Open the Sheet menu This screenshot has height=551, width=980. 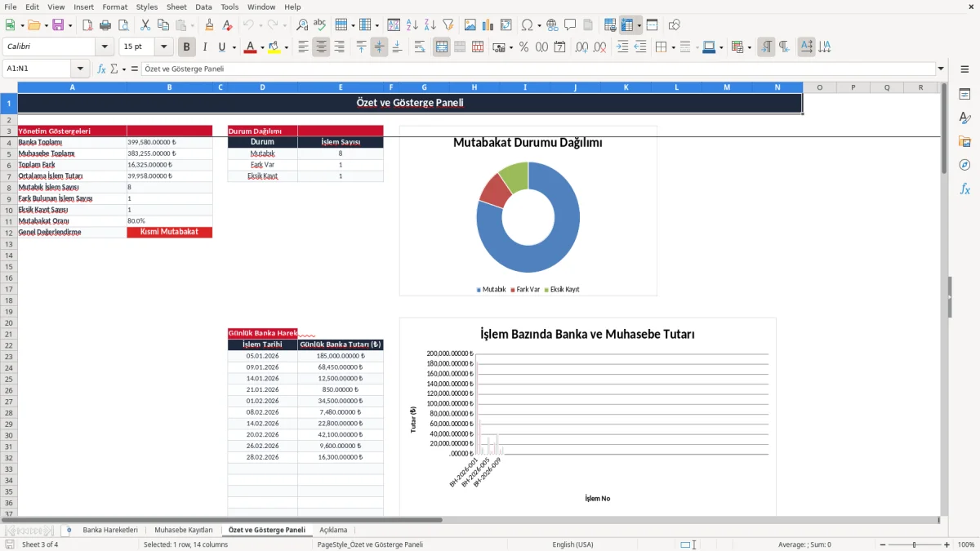(x=176, y=7)
